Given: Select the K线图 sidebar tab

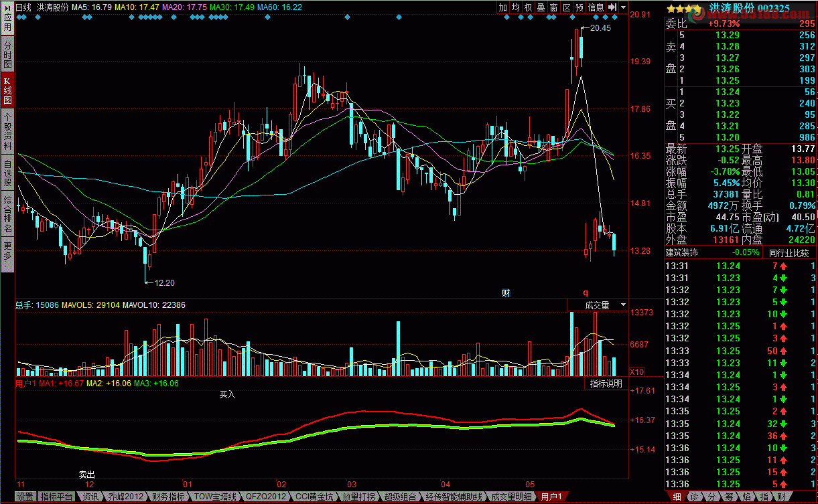Looking at the screenshot, I should coord(7,90).
